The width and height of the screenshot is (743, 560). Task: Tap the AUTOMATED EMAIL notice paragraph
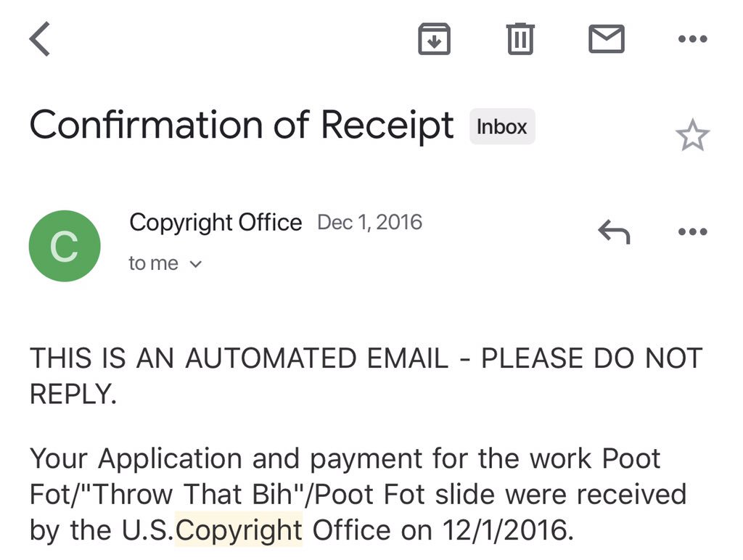click(x=366, y=376)
